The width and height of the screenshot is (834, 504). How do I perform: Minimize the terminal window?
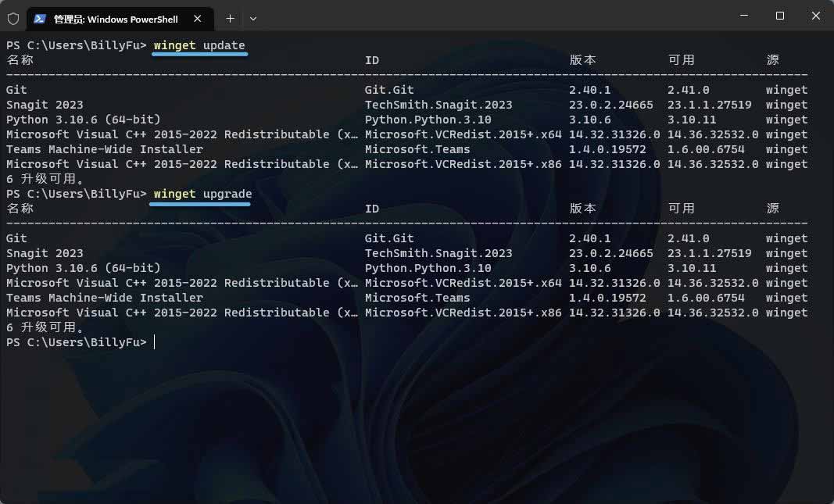tap(744, 16)
